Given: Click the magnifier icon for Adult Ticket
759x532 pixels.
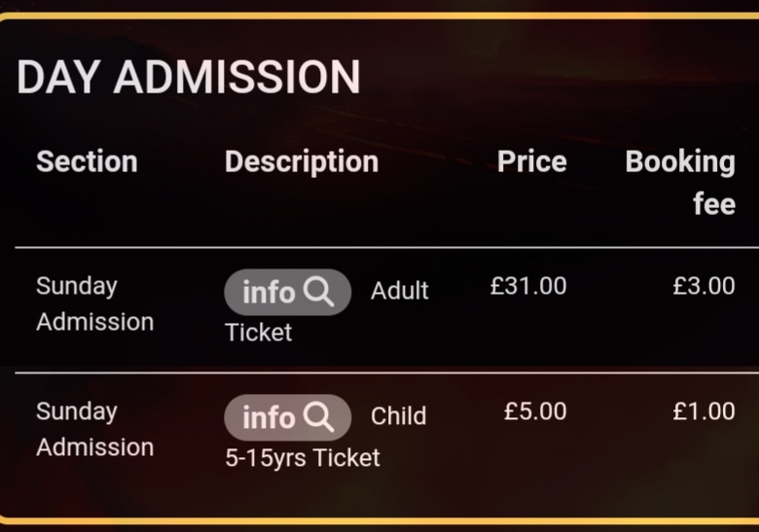Looking at the screenshot, I should point(318,292).
